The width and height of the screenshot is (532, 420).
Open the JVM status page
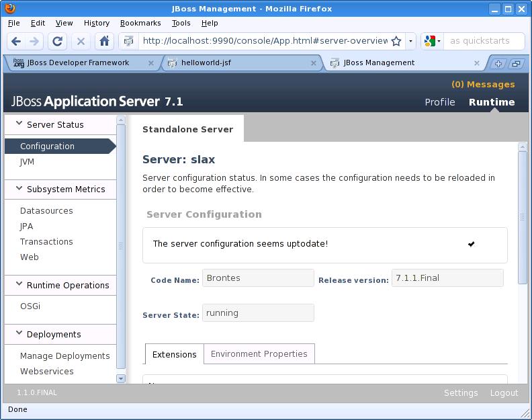click(x=27, y=162)
